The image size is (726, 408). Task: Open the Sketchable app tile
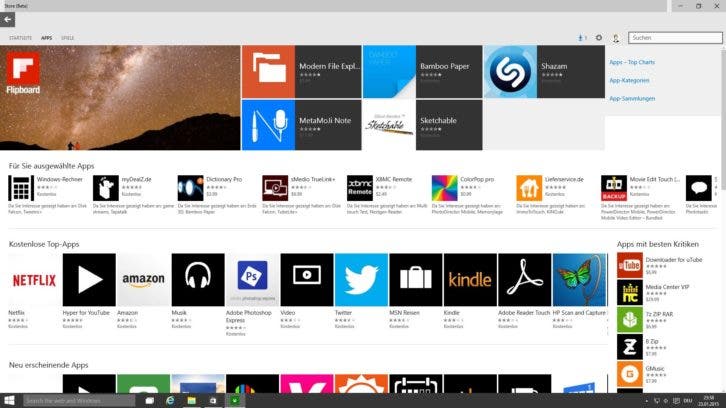pyautogui.click(x=422, y=125)
